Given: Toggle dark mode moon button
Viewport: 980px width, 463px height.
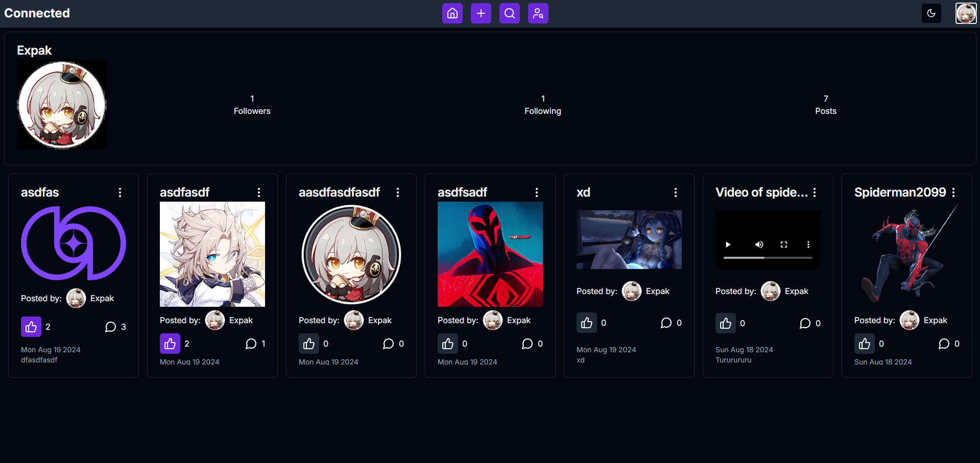Looking at the screenshot, I should pos(931,13).
